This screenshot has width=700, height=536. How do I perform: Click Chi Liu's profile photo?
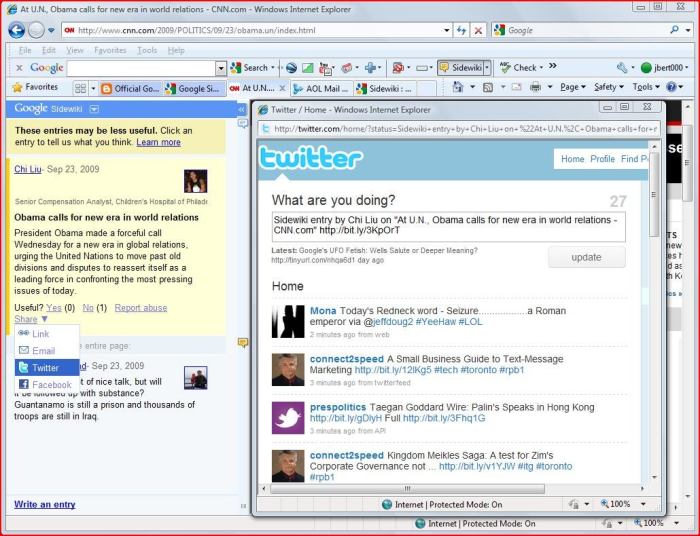(x=196, y=181)
